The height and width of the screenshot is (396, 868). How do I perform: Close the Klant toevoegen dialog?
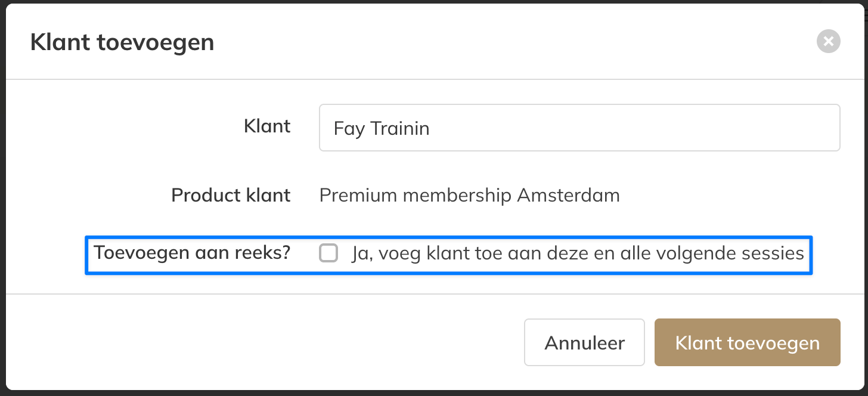pos(828,42)
